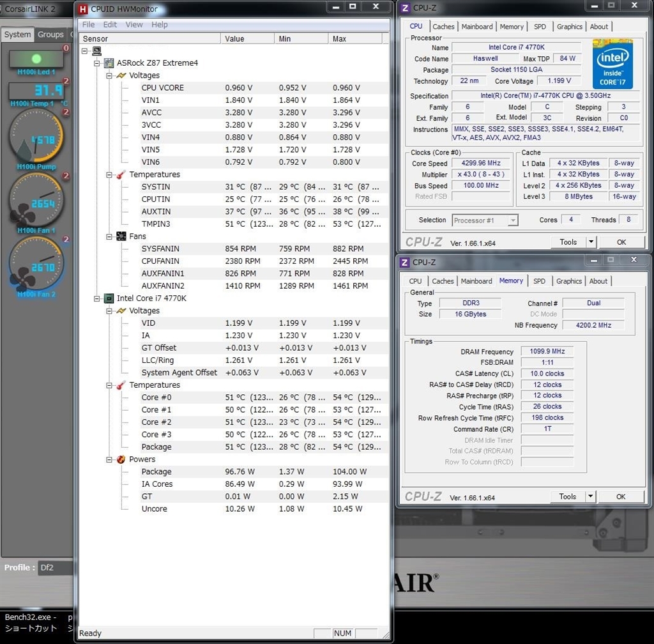Click the Intel Core i7 logo badge

coord(612,65)
